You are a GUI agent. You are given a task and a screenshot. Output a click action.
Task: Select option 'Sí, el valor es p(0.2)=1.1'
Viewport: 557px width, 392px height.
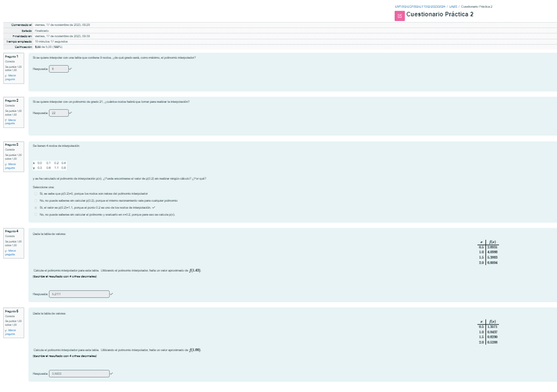click(36, 207)
